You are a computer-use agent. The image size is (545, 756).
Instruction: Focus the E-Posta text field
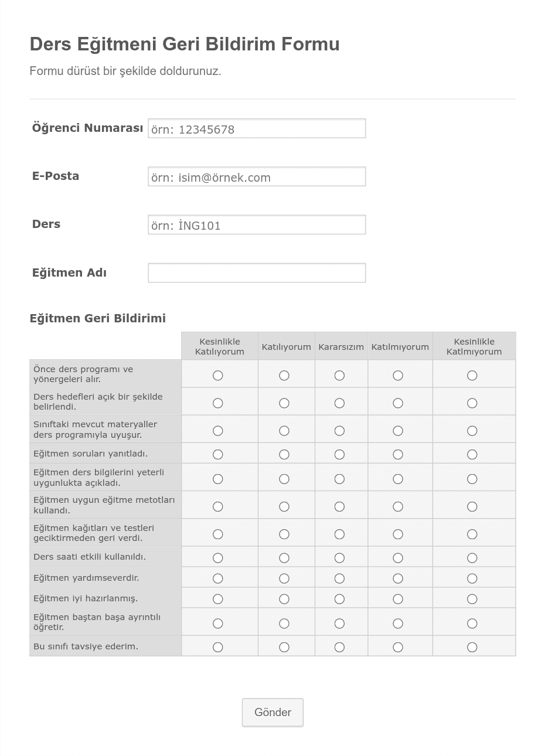point(257,176)
